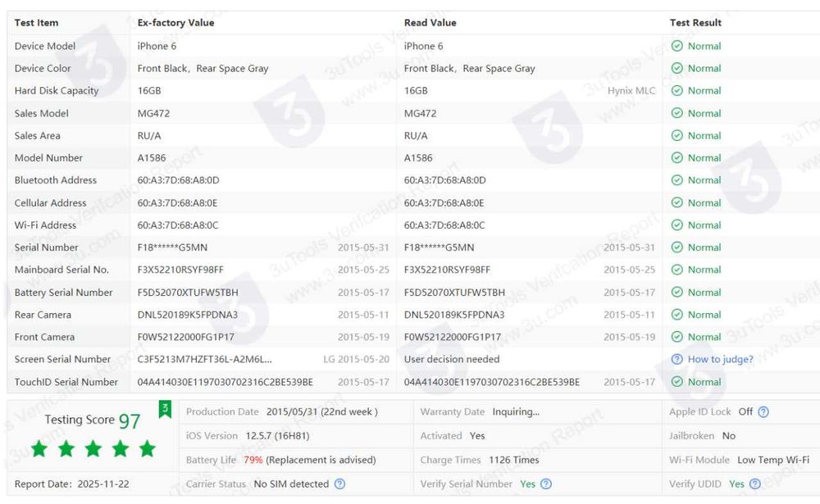Image resolution: width=820 pixels, height=504 pixels.
Task: Click production date '2015/05/31 (22nd week )'
Action: 322,412
